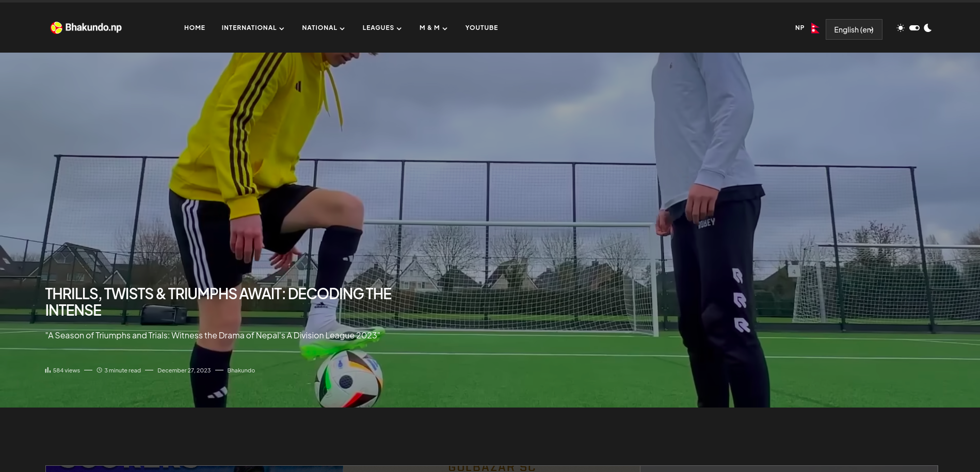Click the Gulbazar SC card below hero

(491, 467)
